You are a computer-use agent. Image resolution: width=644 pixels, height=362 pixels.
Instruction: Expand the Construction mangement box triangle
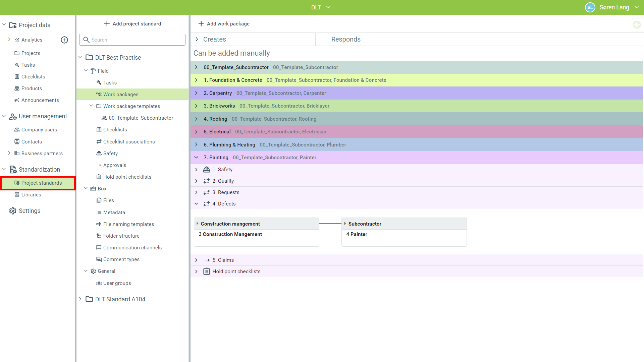point(197,224)
